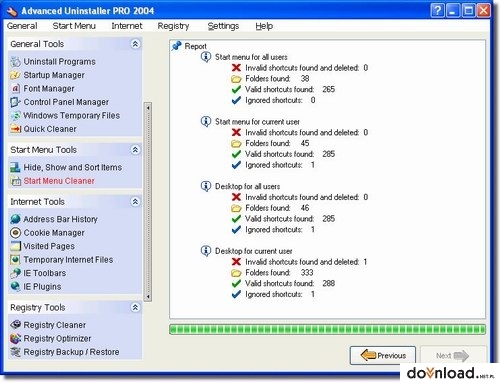Open Registry Backup / Restore link

pyautogui.click(x=71, y=352)
